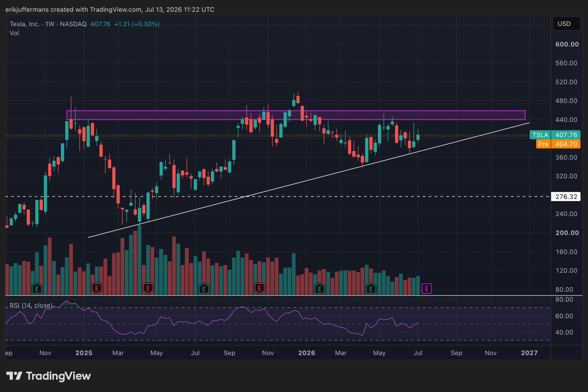Screen dimensions: 588x392
Task: Click the red earnings icon near October 2025
Action: [x=259, y=288]
